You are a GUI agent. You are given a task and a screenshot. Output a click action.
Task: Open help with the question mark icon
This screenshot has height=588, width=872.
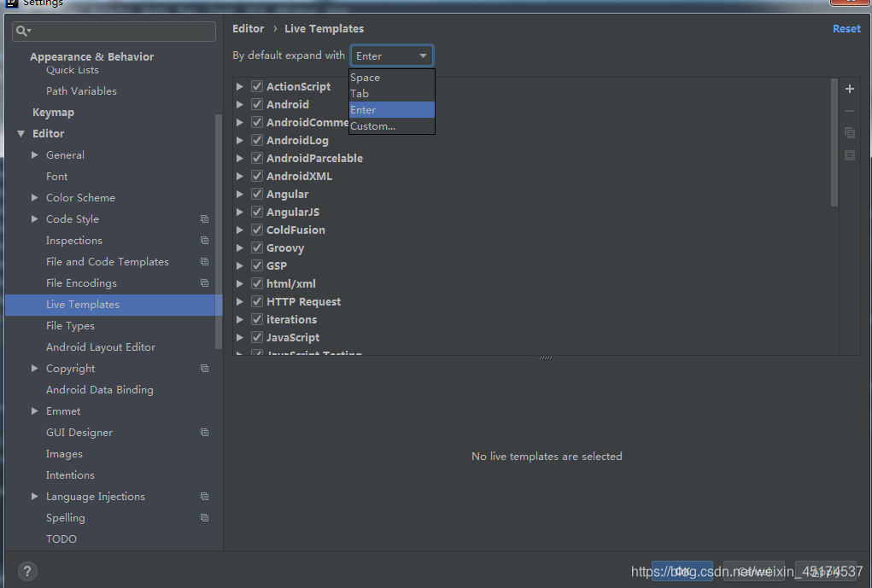click(27, 571)
